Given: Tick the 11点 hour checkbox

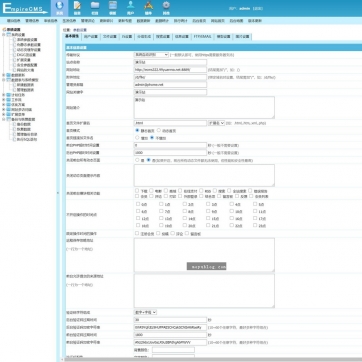Looking at the screenshot, I should coord(255,211).
